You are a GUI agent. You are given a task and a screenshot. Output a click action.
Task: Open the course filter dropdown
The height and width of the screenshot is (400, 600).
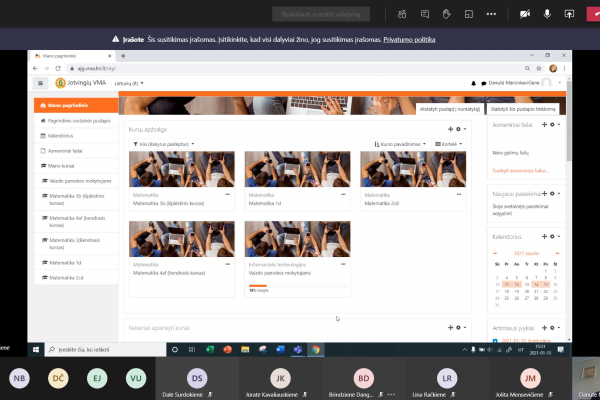point(164,144)
